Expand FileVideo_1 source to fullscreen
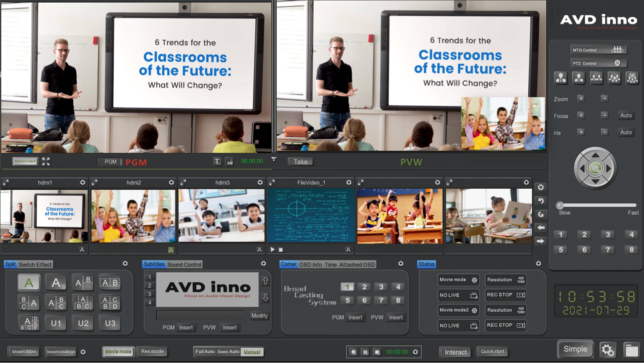Viewport: 644px width, 363px height. (272, 182)
